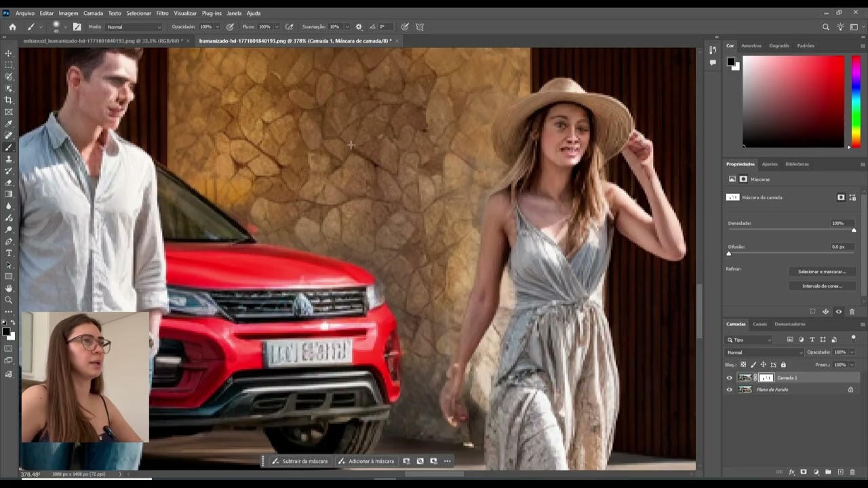Open the Tipo layer filter dropdown

point(749,340)
